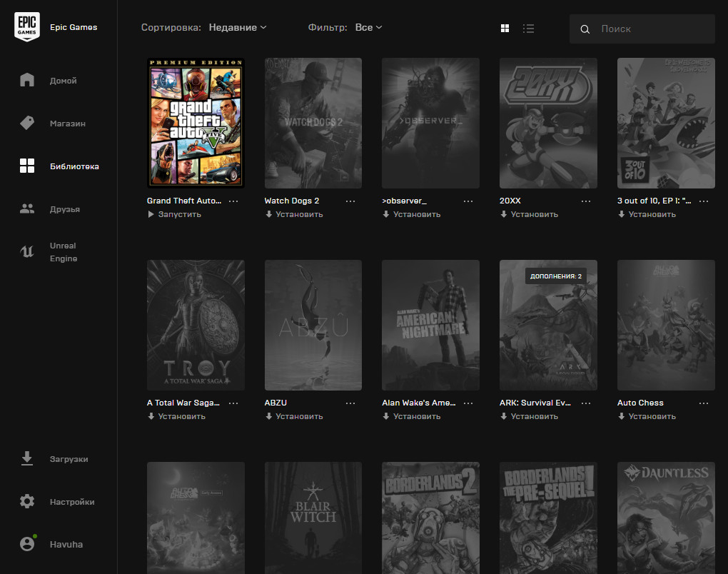Open options menu for Alan Wake's American Nightmare
Image resolution: width=728 pixels, height=574 pixels.
click(x=468, y=403)
